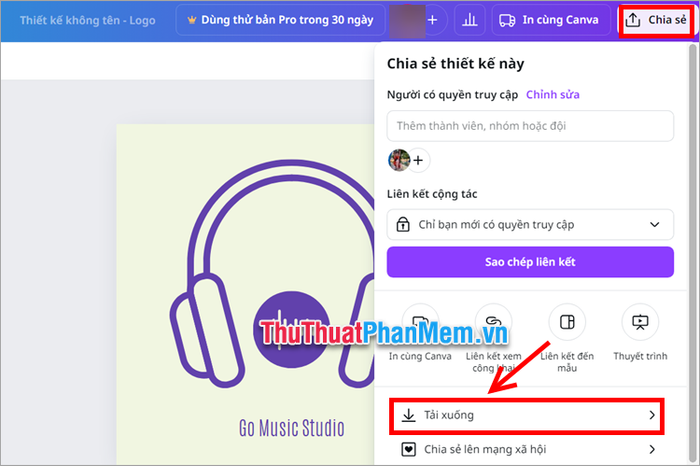Click the owner profile avatar in share panel
This screenshot has width=700, height=466.
coord(399,160)
